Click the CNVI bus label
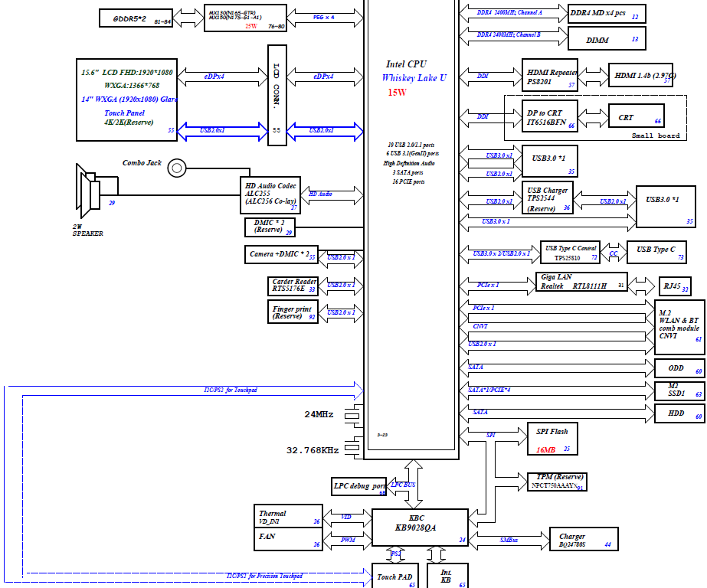 (x=480, y=325)
